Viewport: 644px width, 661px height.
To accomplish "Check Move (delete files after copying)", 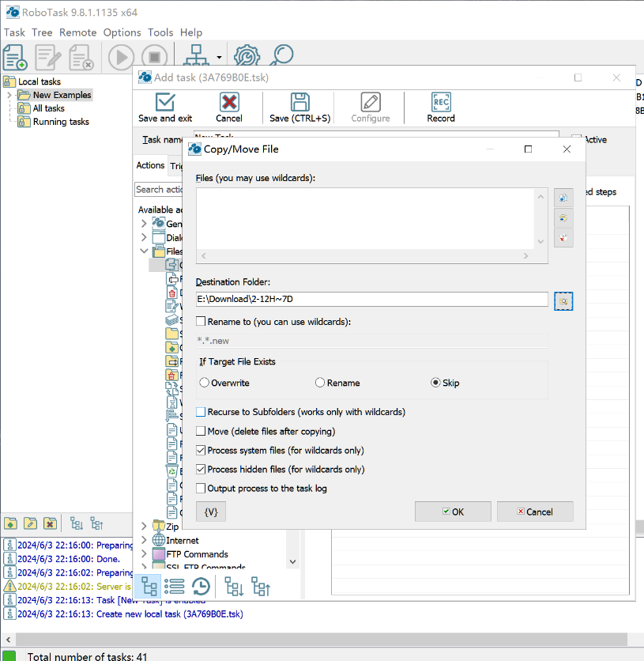I will tap(201, 431).
